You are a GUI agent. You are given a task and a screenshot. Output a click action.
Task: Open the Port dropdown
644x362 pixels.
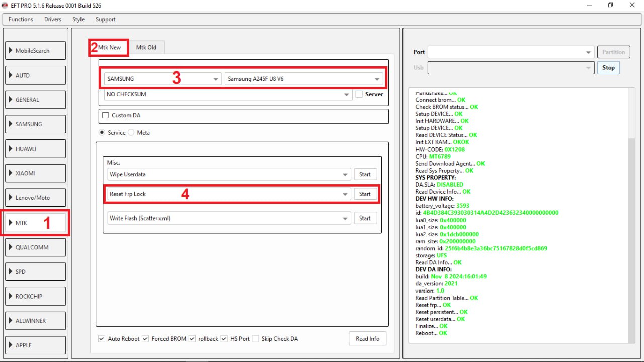[x=511, y=52]
